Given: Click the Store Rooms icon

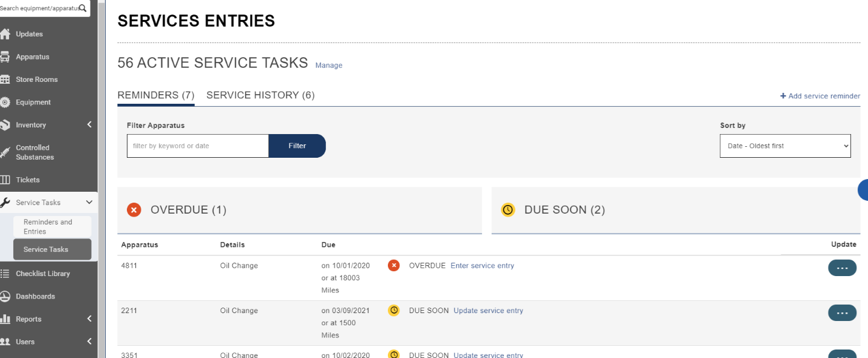Looking at the screenshot, I should (x=5, y=79).
